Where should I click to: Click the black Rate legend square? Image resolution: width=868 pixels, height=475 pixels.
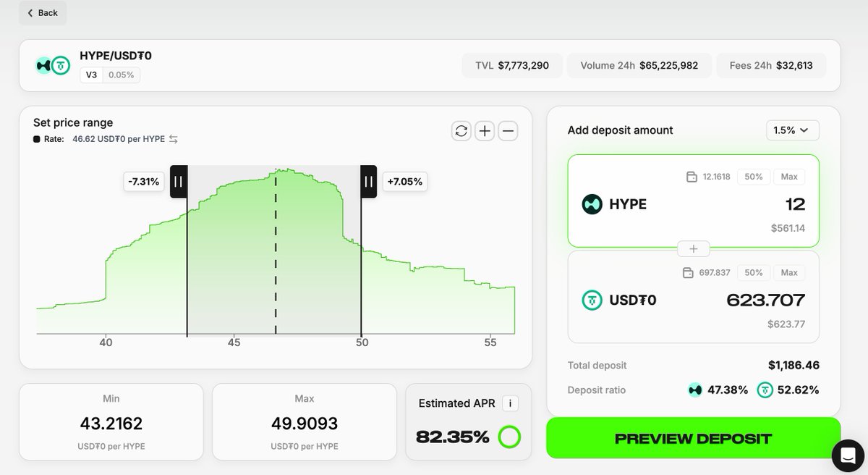coord(37,139)
